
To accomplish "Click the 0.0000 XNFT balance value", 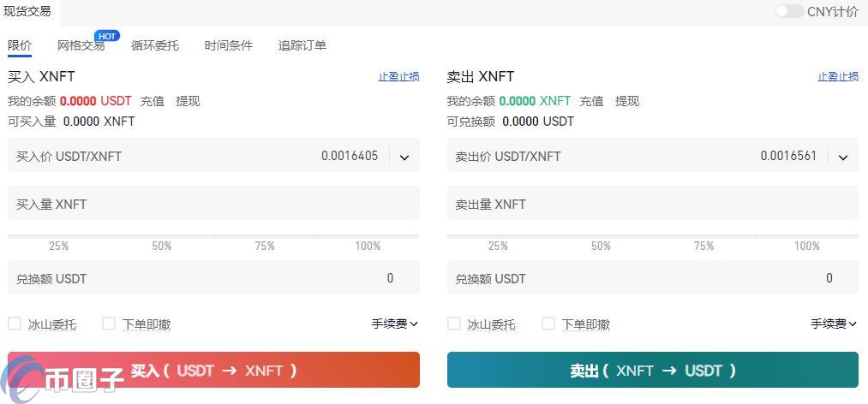I will coord(535,101).
